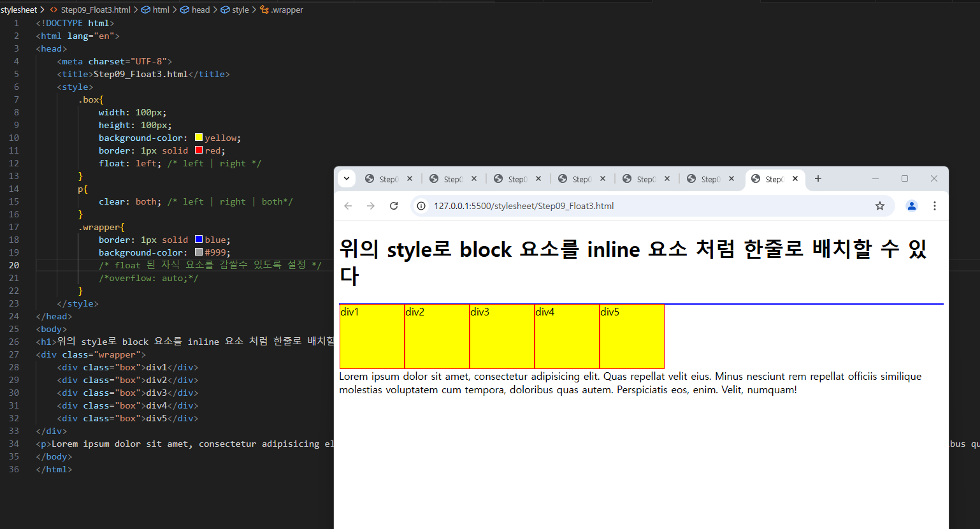Click the '/*overflow: auto;*/' comment line
The height and width of the screenshot is (529, 980).
[148, 278]
